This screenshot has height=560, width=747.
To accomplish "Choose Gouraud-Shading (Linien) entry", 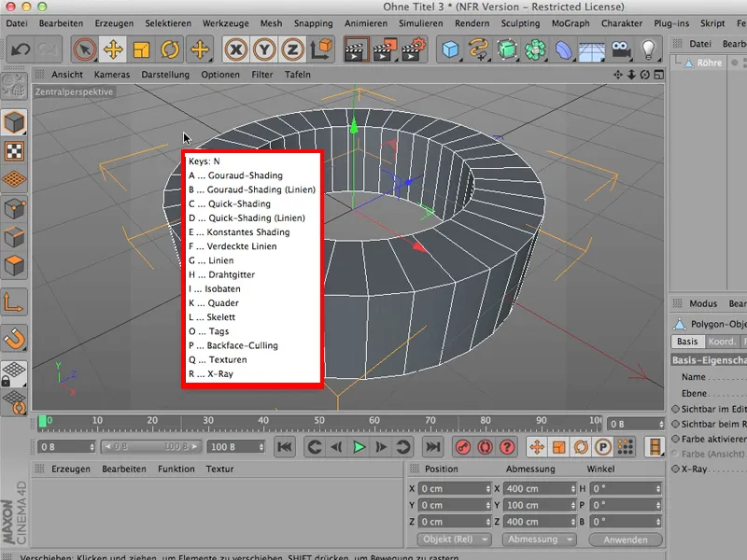I will click(251, 189).
